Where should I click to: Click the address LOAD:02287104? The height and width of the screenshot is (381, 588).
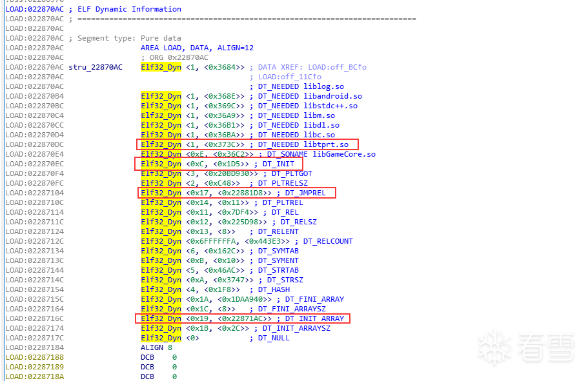(34, 193)
